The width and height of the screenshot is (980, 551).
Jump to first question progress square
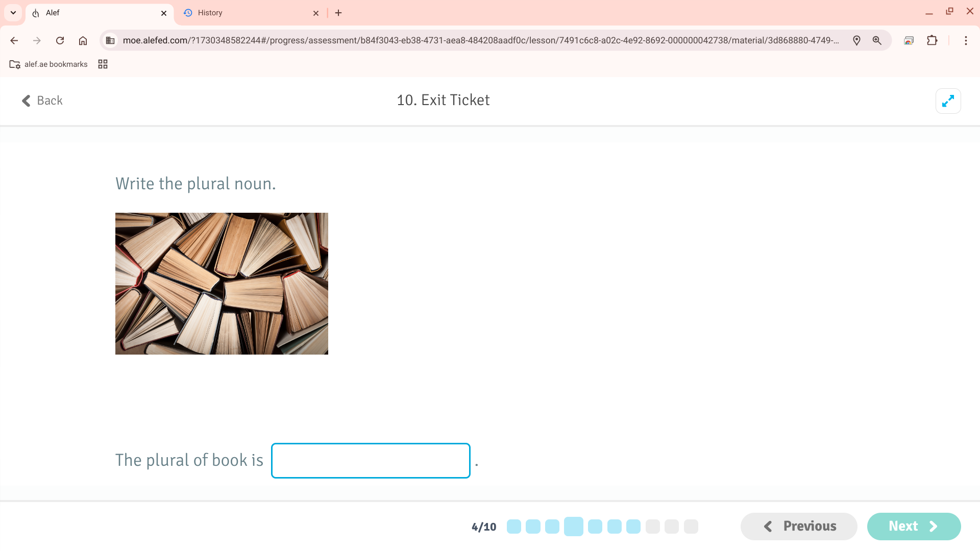[x=514, y=527]
